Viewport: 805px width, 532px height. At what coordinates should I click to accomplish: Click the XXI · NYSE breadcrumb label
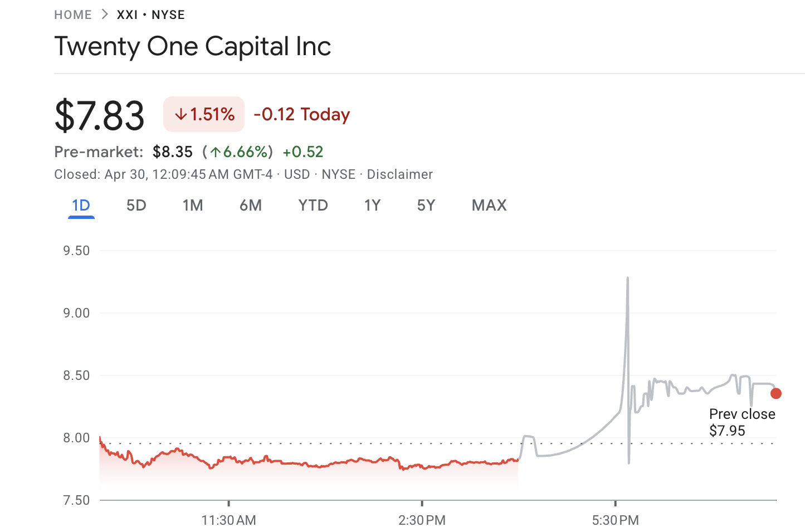pyautogui.click(x=150, y=14)
